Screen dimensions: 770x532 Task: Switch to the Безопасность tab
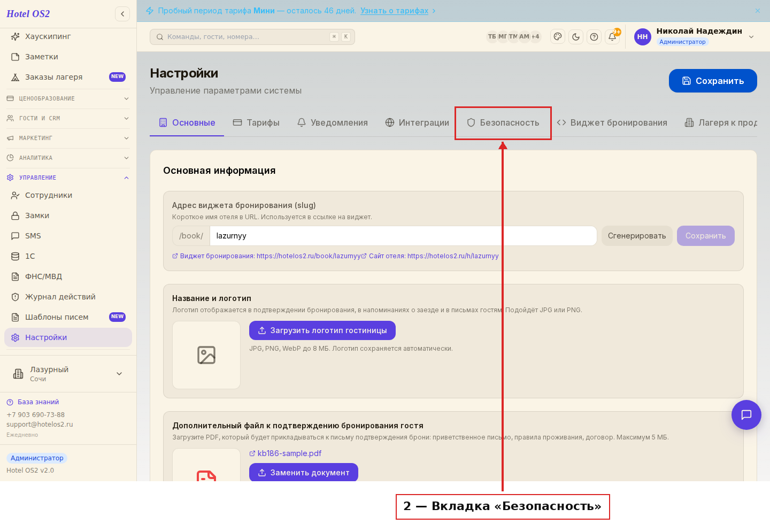(x=503, y=122)
